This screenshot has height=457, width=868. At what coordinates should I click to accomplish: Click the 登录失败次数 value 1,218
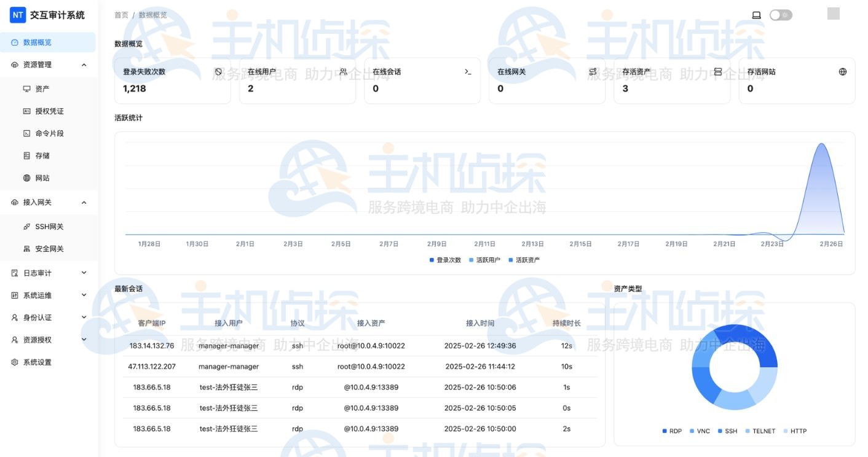click(x=135, y=88)
